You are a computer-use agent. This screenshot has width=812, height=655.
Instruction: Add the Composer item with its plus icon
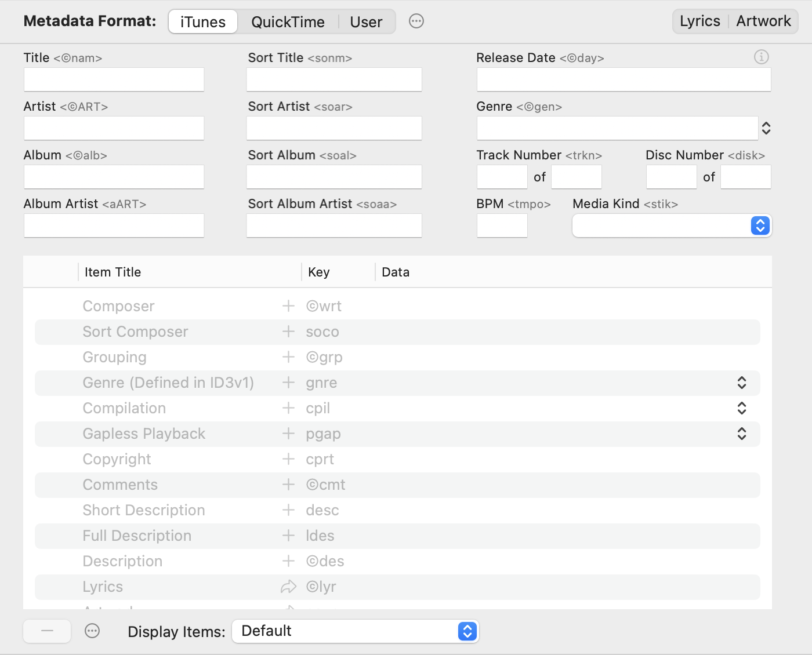click(288, 306)
